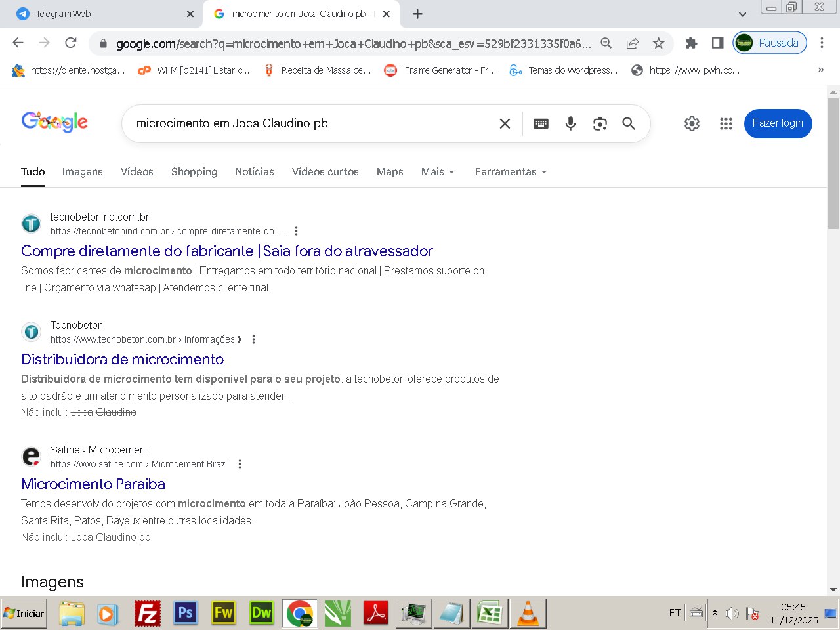Launch FileZilla from the taskbar
This screenshot has width=840, height=630.
point(148,614)
